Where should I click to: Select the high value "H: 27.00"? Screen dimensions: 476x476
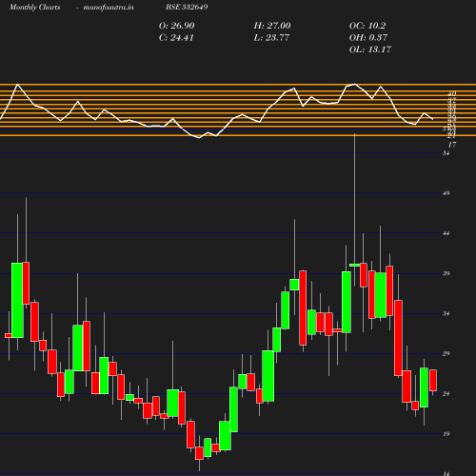tap(272, 26)
